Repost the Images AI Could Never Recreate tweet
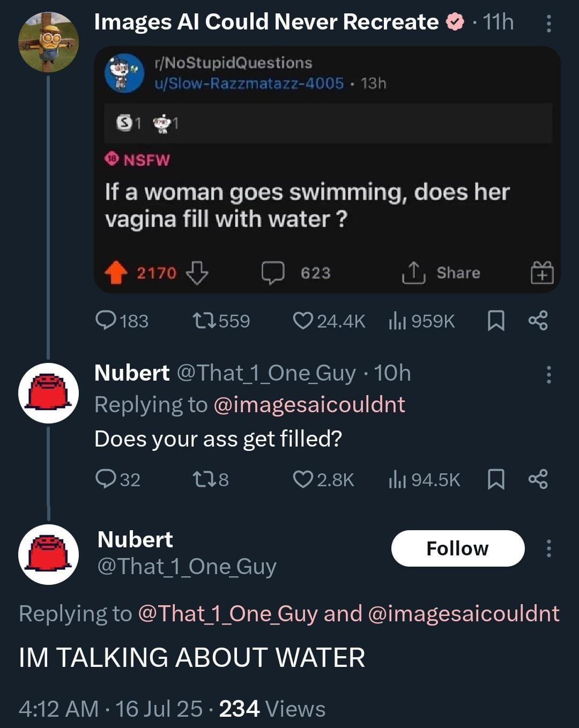Screen dimensions: 579x728 (x=204, y=321)
